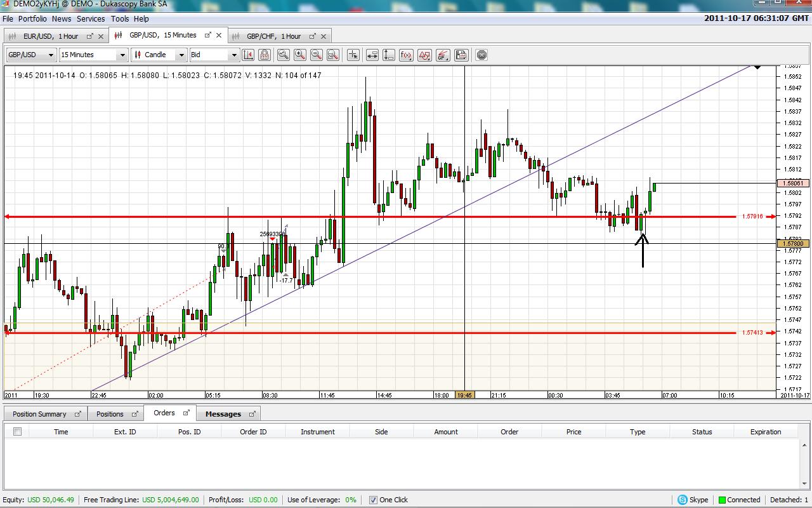Image resolution: width=812 pixels, height=508 pixels.
Task: Sort orders by Side column
Action: [x=381, y=432]
